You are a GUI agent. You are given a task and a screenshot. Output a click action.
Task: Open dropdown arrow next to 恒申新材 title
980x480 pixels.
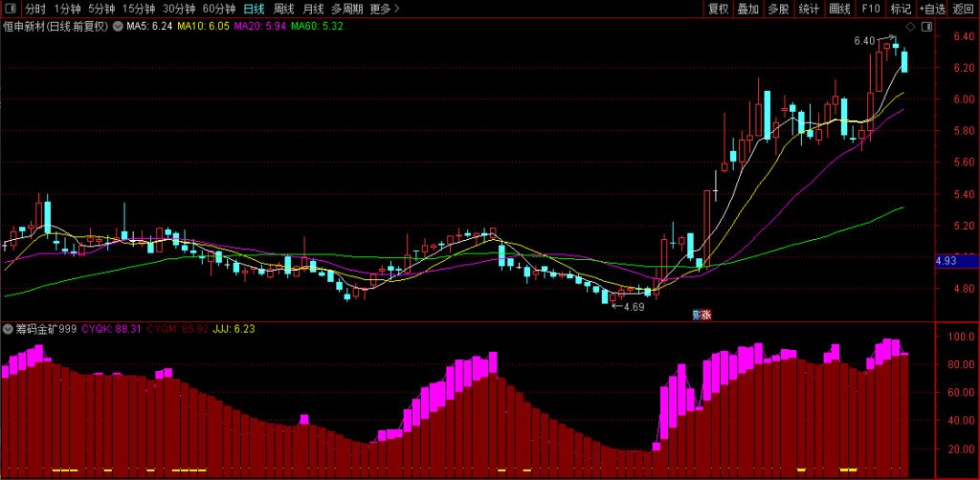[118, 26]
